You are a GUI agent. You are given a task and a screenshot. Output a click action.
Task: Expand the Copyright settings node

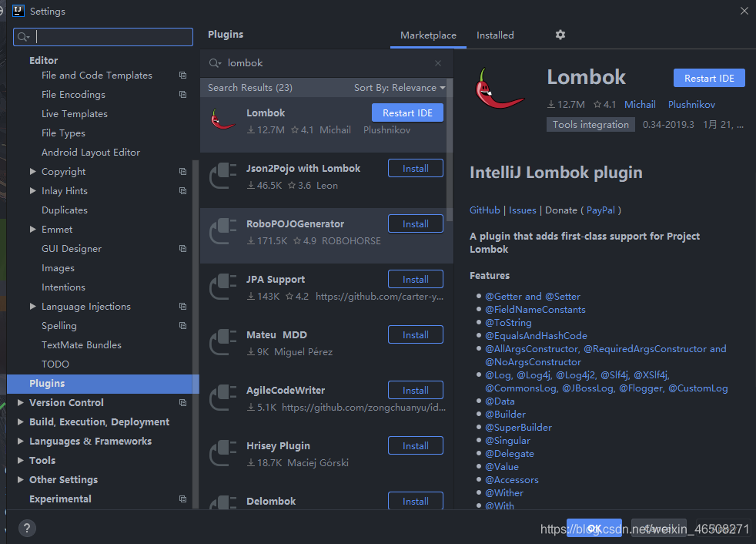click(x=33, y=171)
